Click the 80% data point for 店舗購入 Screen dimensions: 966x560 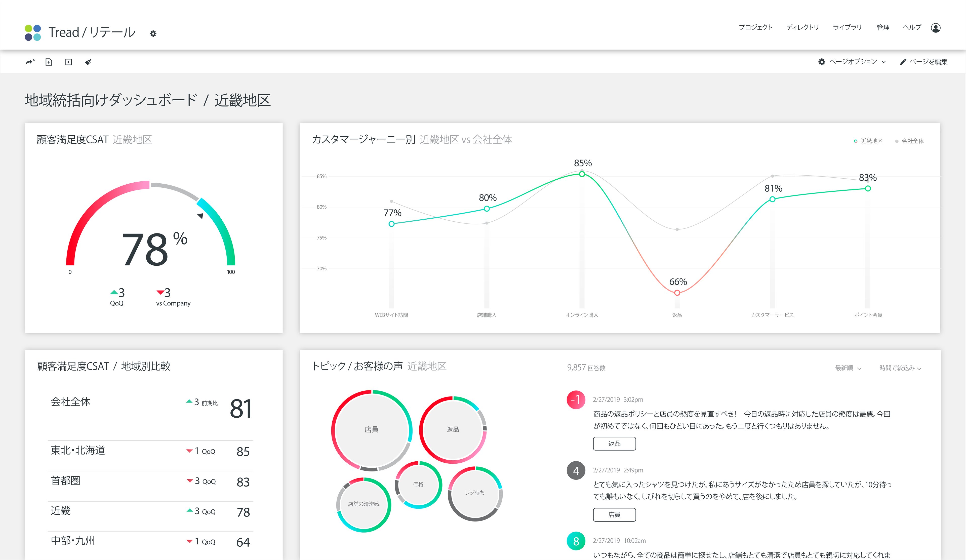pyautogui.click(x=487, y=209)
